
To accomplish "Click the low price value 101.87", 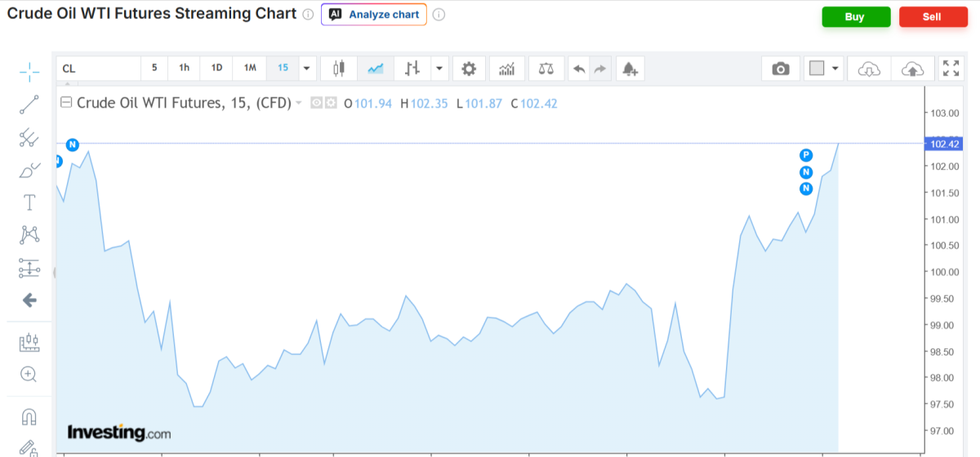I will (482, 104).
